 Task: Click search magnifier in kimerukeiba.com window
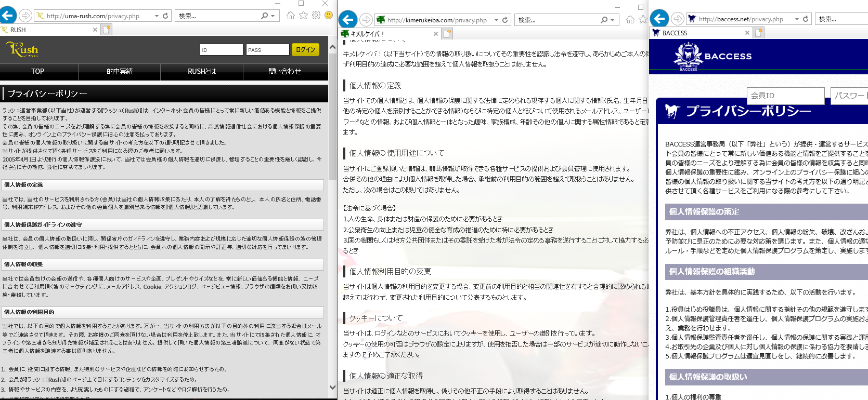[x=604, y=20]
